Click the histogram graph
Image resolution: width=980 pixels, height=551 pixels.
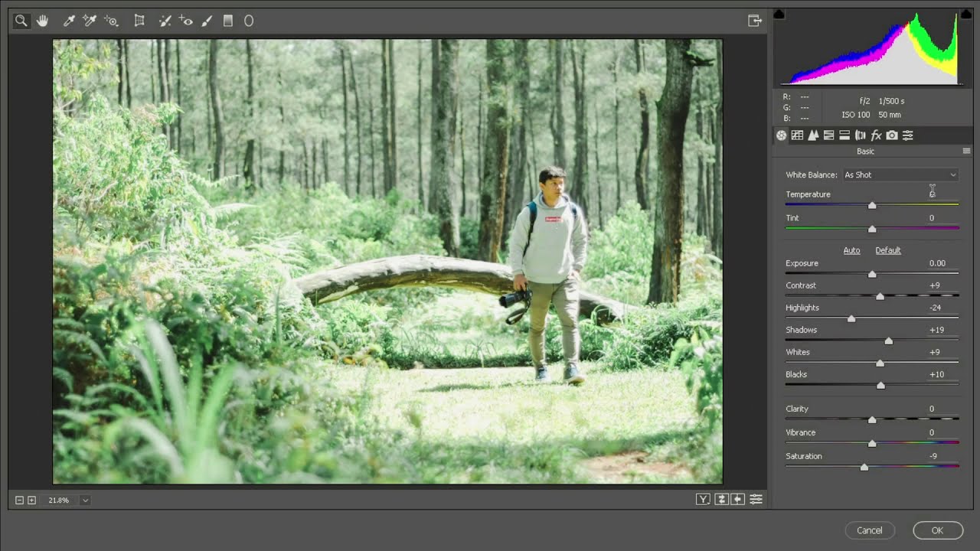tap(873, 47)
